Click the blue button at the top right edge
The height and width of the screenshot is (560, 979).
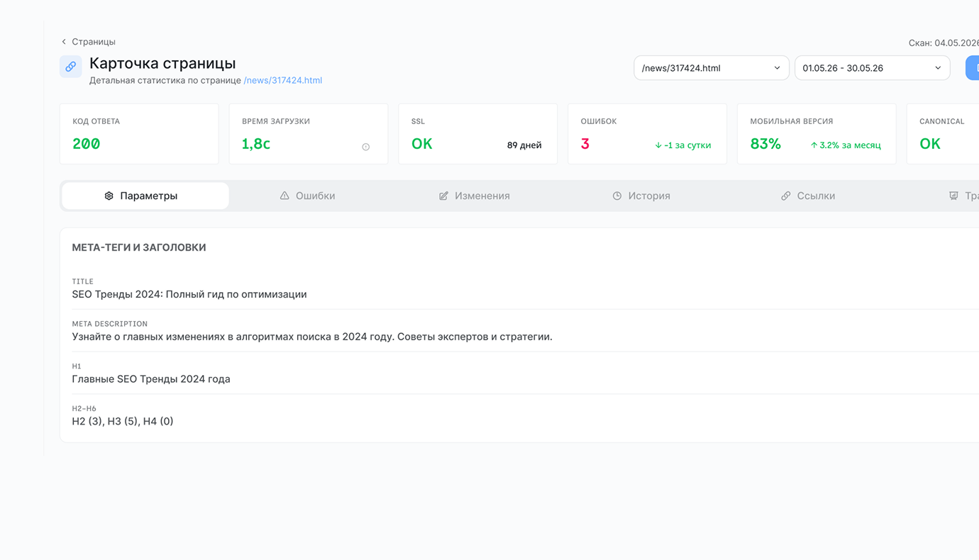tap(973, 68)
